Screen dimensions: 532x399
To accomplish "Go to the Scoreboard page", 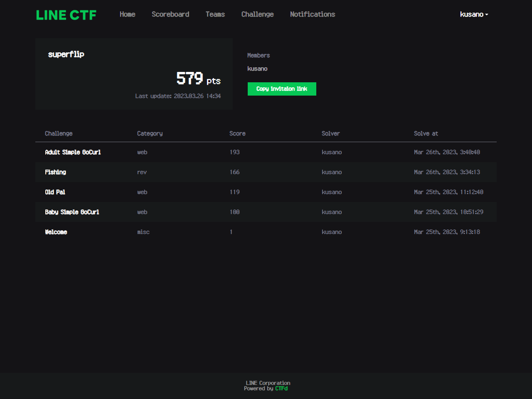I will (170, 14).
